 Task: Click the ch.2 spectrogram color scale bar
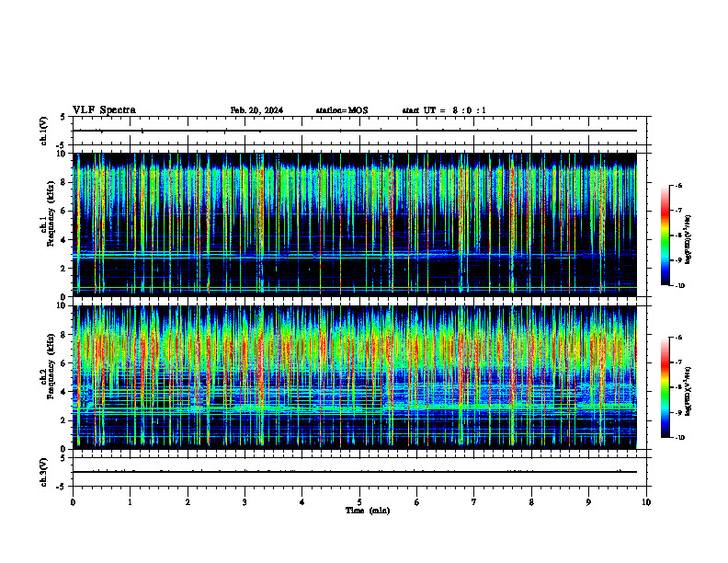[x=665, y=387]
